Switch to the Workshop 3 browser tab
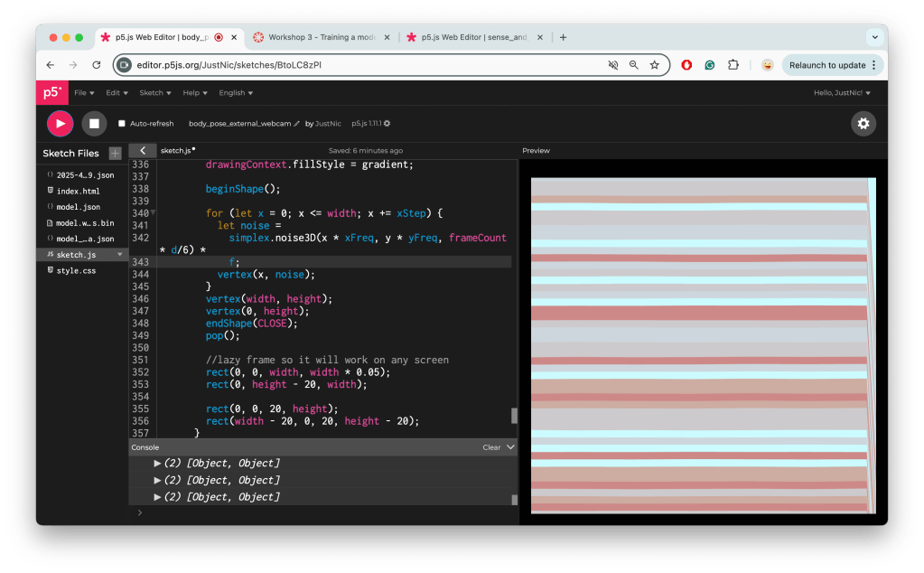This screenshot has height=573, width=924. point(321,37)
